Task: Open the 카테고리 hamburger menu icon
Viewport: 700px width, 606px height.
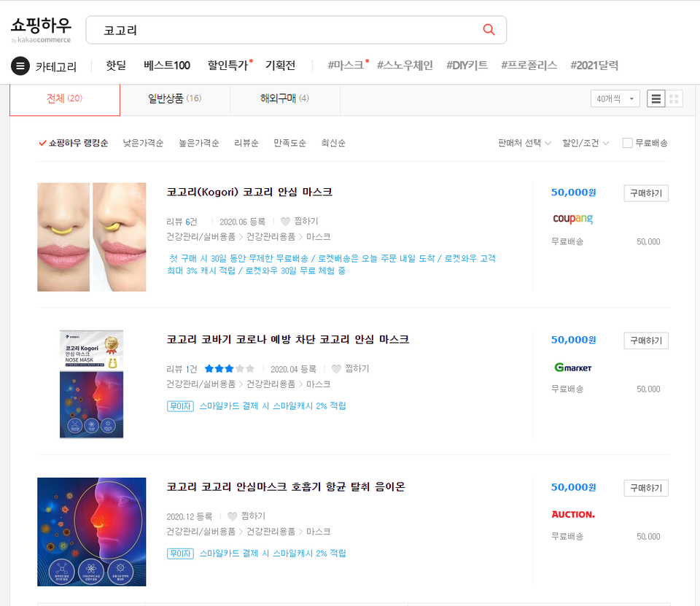Action: (x=20, y=66)
